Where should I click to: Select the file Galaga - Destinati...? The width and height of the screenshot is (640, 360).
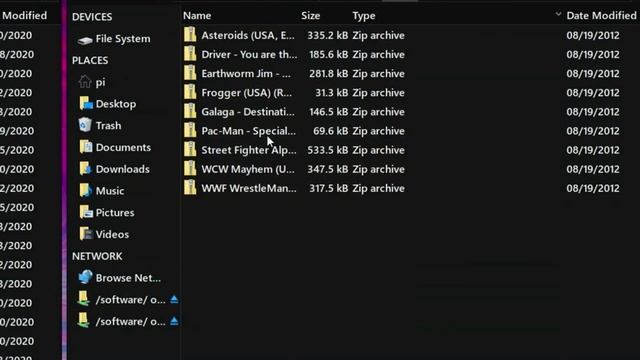click(248, 112)
